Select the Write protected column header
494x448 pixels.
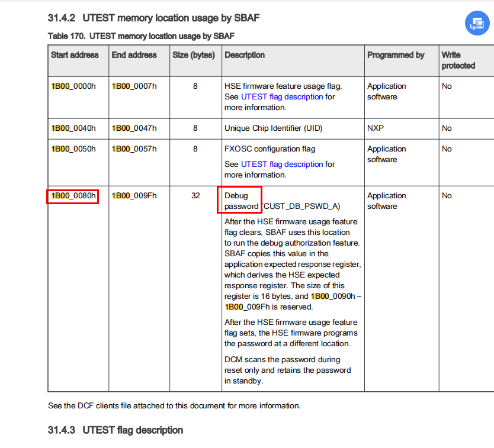pos(456,60)
